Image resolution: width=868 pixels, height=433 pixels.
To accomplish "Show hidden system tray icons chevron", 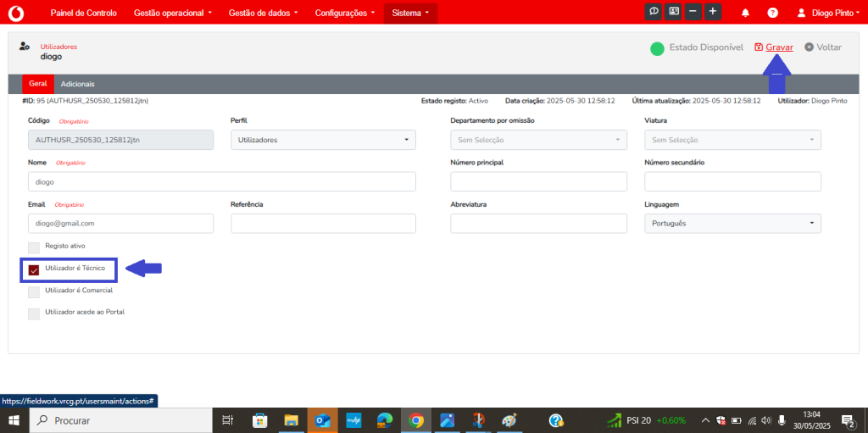I will click(706, 420).
